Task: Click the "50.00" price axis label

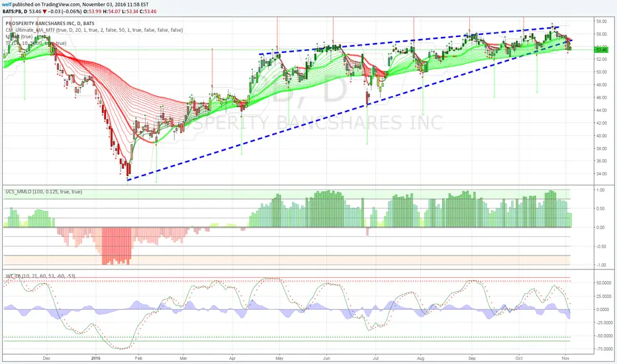Action: (601, 72)
